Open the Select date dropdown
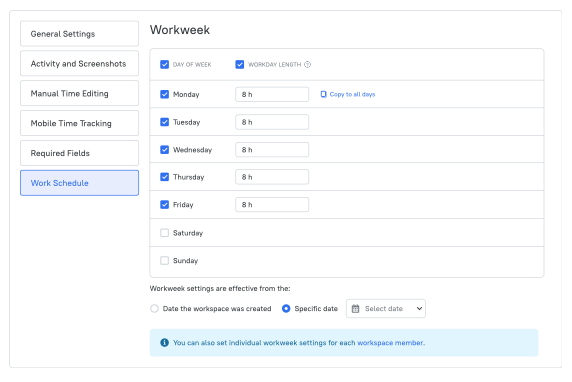The image size is (572, 382). pos(386,309)
